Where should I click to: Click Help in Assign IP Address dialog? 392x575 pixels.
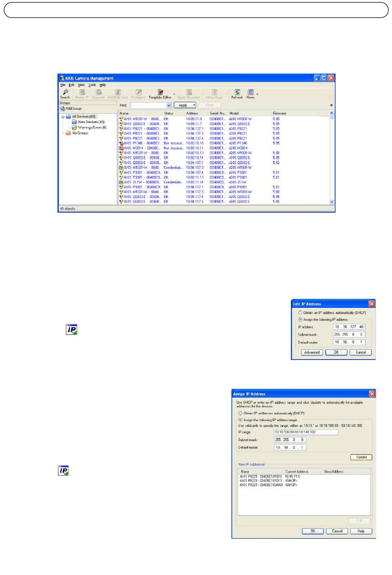point(361,531)
